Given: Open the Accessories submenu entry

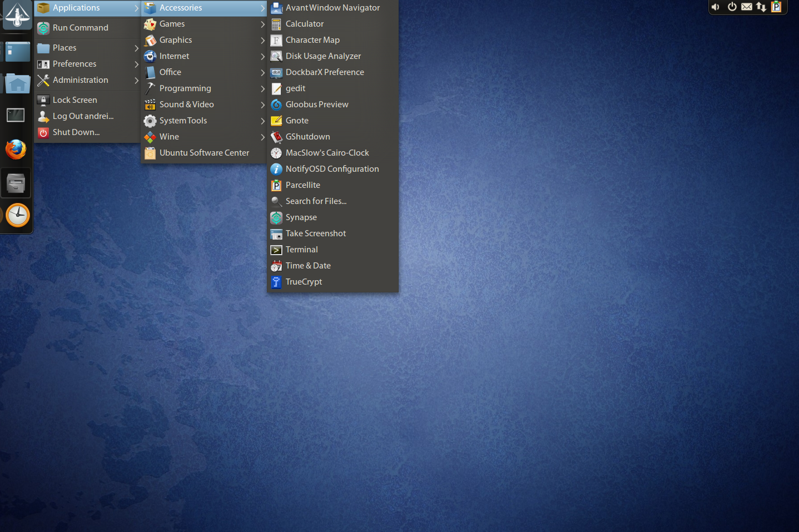Looking at the screenshot, I should (181, 8).
